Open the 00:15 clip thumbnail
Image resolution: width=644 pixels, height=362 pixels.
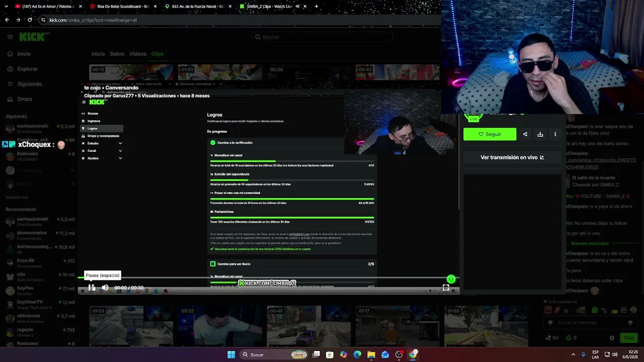[131, 72]
